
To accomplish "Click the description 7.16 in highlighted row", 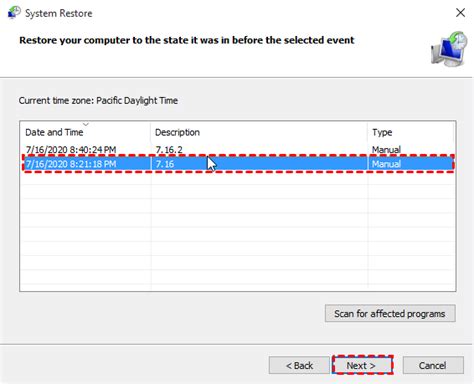I will pyautogui.click(x=165, y=164).
